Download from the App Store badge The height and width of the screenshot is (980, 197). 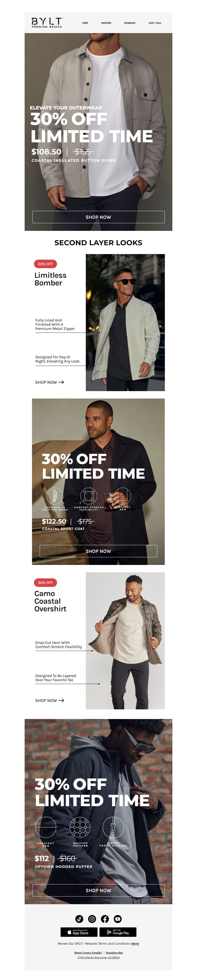click(x=79, y=932)
